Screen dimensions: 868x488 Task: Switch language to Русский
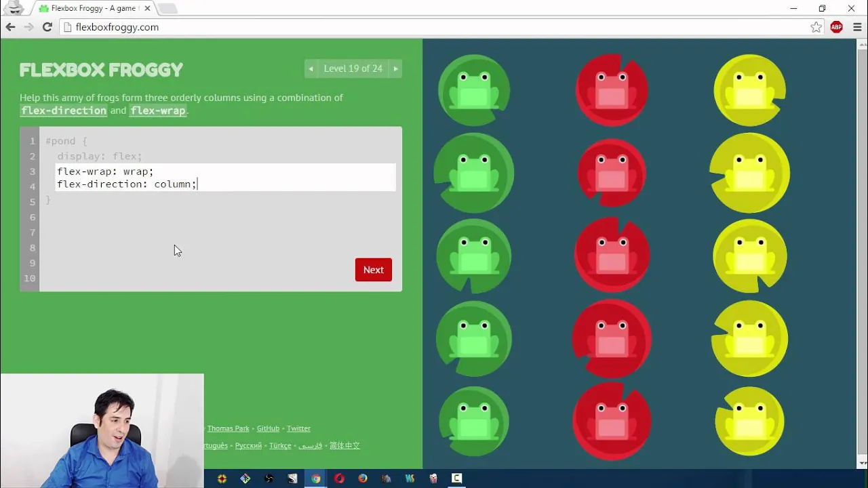pyautogui.click(x=248, y=445)
